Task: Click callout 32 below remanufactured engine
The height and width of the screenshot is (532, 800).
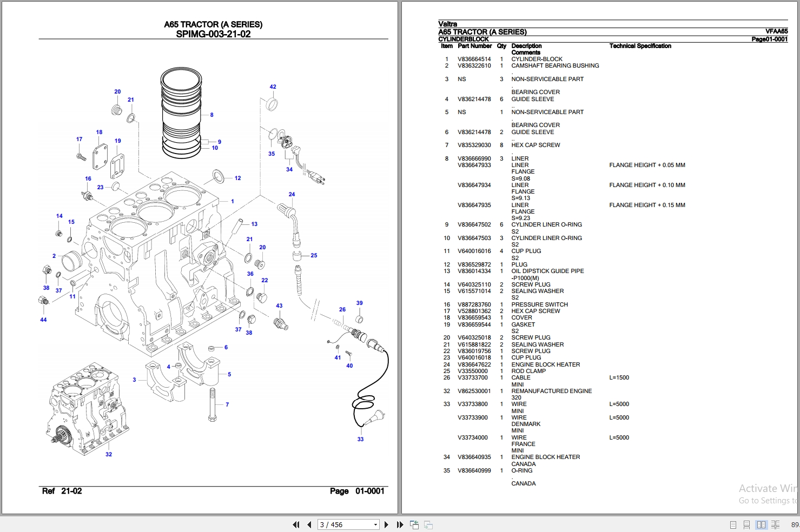Action: [x=109, y=454]
